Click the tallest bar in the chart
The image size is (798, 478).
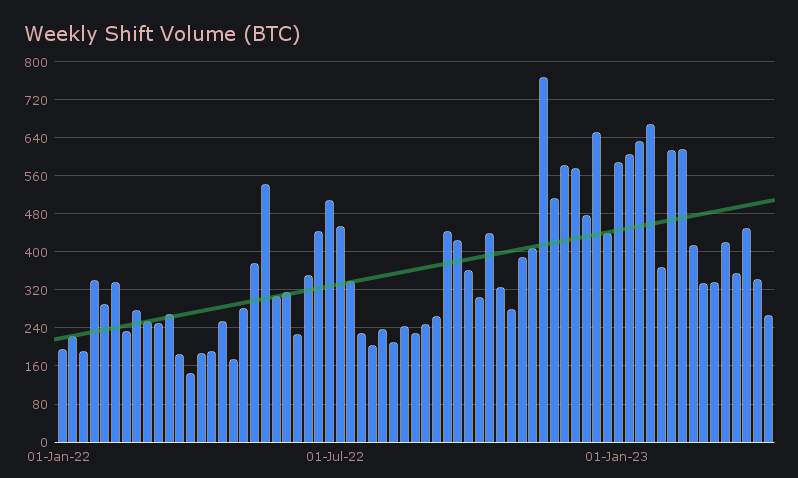click(x=543, y=260)
